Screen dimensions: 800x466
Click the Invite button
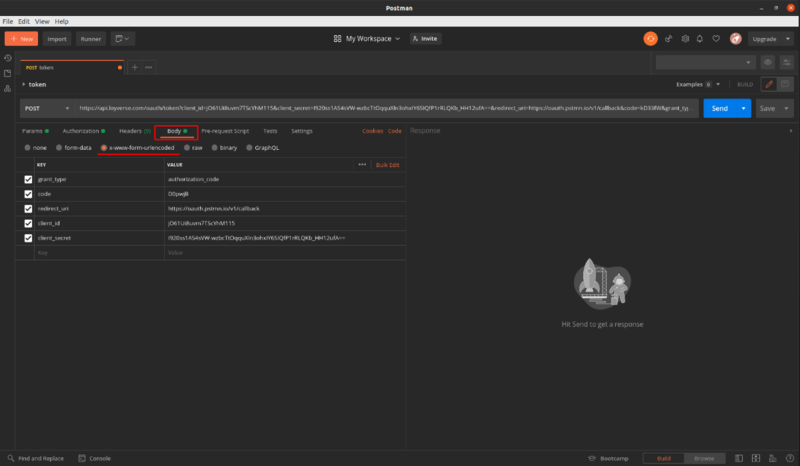pyautogui.click(x=426, y=39)
